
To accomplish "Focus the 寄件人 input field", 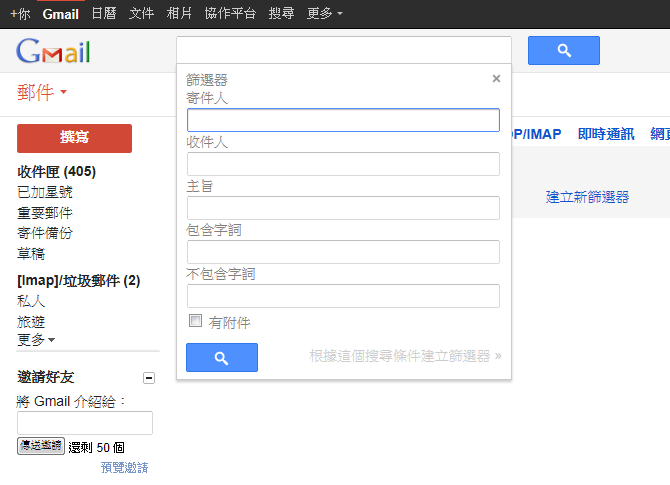I will (x=343, y=120).
